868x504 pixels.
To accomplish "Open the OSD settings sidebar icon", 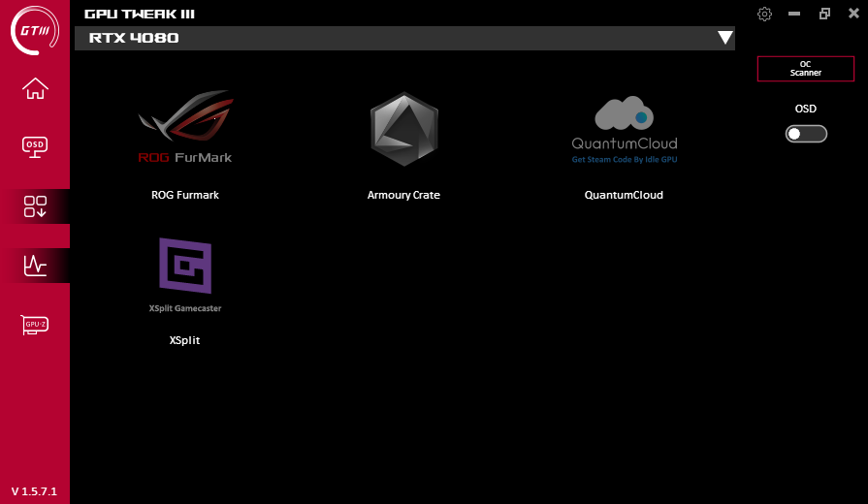I will pyautogui.click(x=35, y=147).
